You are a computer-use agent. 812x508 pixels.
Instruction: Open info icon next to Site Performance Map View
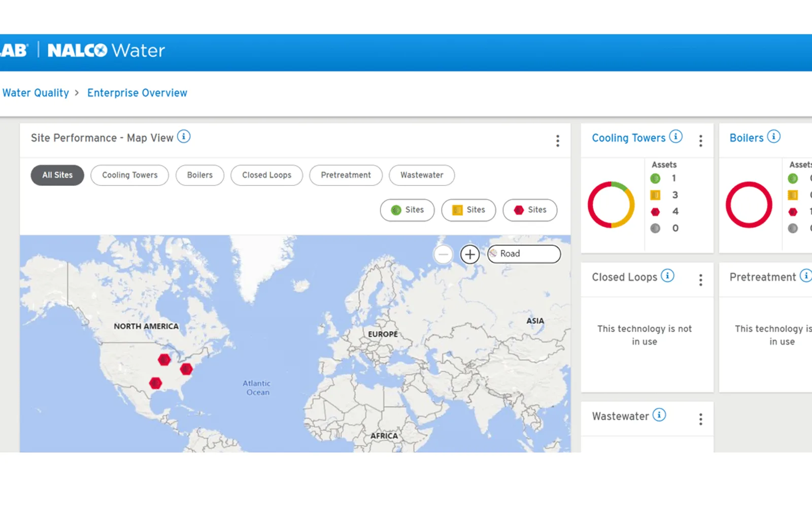pyautogui.click(x=184, y=137)
